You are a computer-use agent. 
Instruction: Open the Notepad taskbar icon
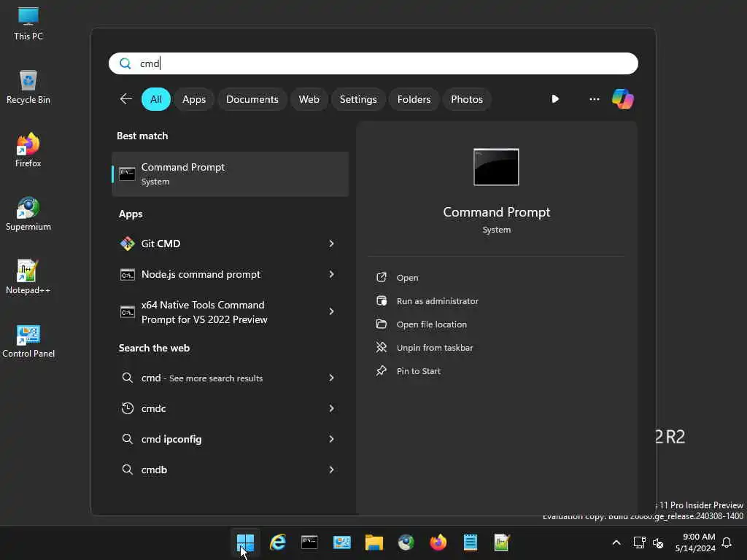click(471, 542)
